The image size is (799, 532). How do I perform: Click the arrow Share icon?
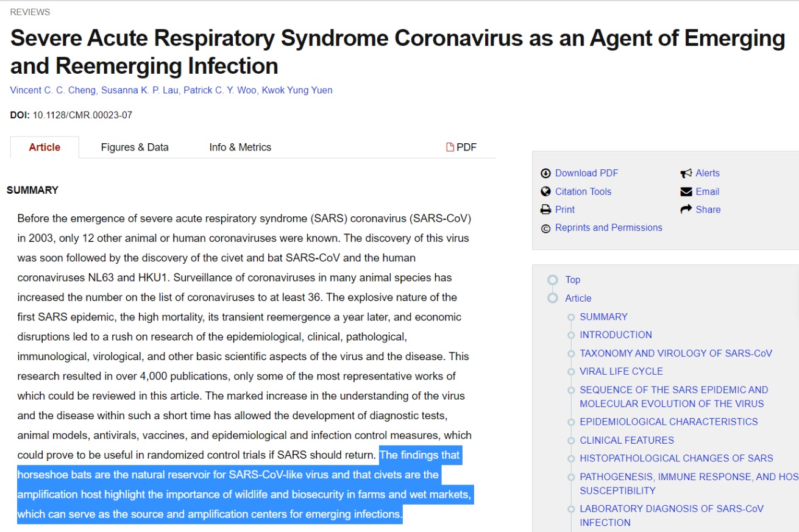686,210
